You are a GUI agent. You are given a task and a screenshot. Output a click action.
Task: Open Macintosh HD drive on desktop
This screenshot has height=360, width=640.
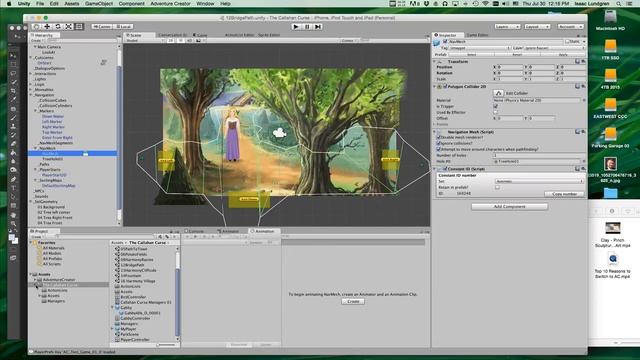(x=610, y=20)
